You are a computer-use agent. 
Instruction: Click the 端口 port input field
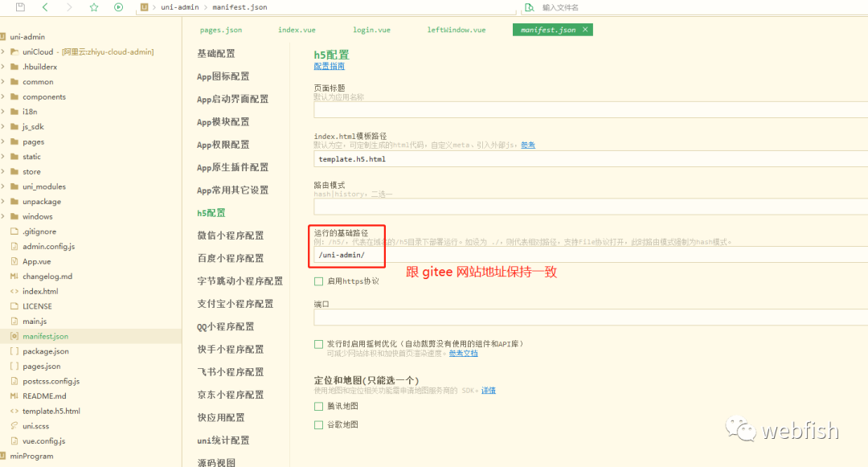[591, 317]
